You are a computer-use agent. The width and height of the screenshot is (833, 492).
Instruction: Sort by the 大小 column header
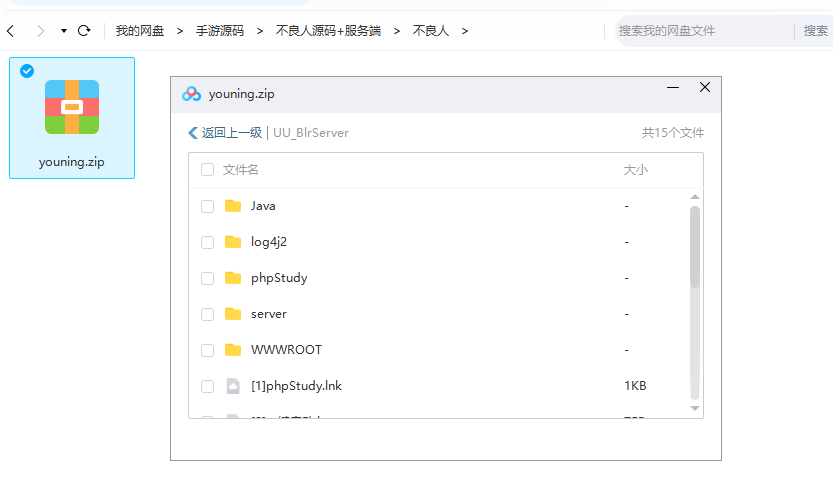tap(635, 169)
